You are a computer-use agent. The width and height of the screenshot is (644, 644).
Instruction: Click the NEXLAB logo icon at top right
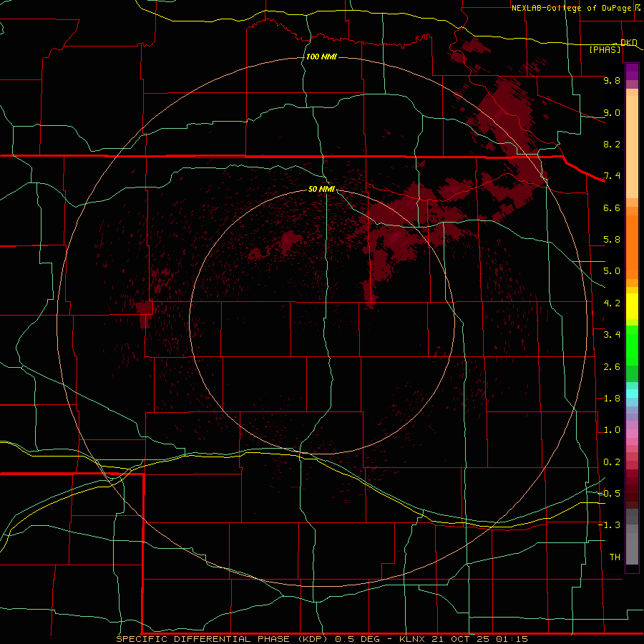638,8
